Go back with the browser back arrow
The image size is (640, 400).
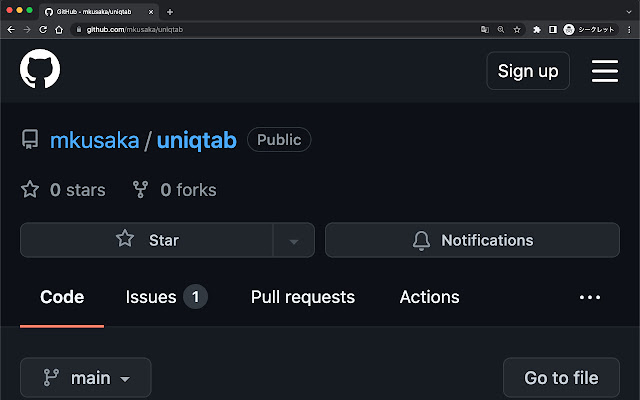pyautogui.click(x=11, y=29)
